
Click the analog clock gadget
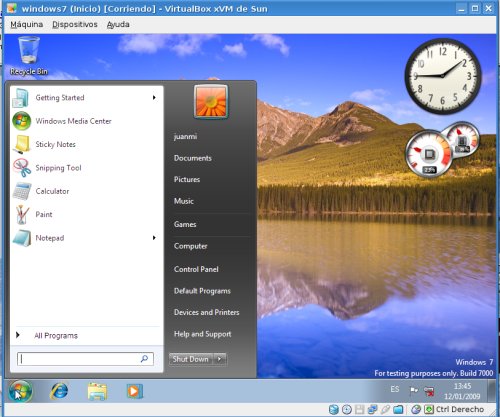443,76
